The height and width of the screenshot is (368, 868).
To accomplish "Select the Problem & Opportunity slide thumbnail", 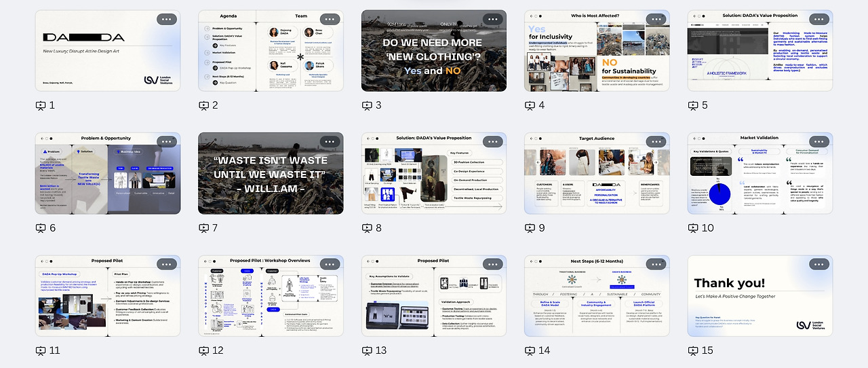I will point(108,173).
